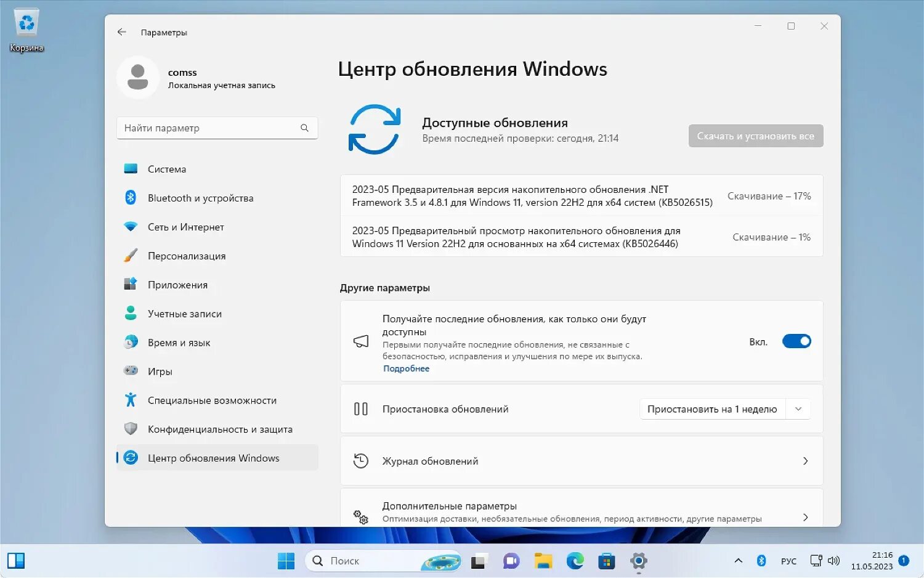Click the Скачивание – 1% status
The height and width of the screenshot is (578, 924).
point(772,237)
